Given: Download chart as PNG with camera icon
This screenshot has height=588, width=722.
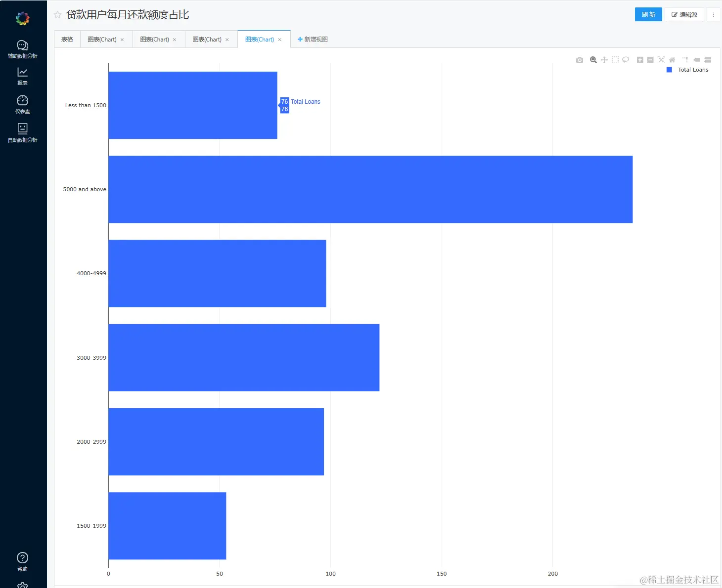Looking at the screenshot, I should pyautogui.click(x=580, y=60).
